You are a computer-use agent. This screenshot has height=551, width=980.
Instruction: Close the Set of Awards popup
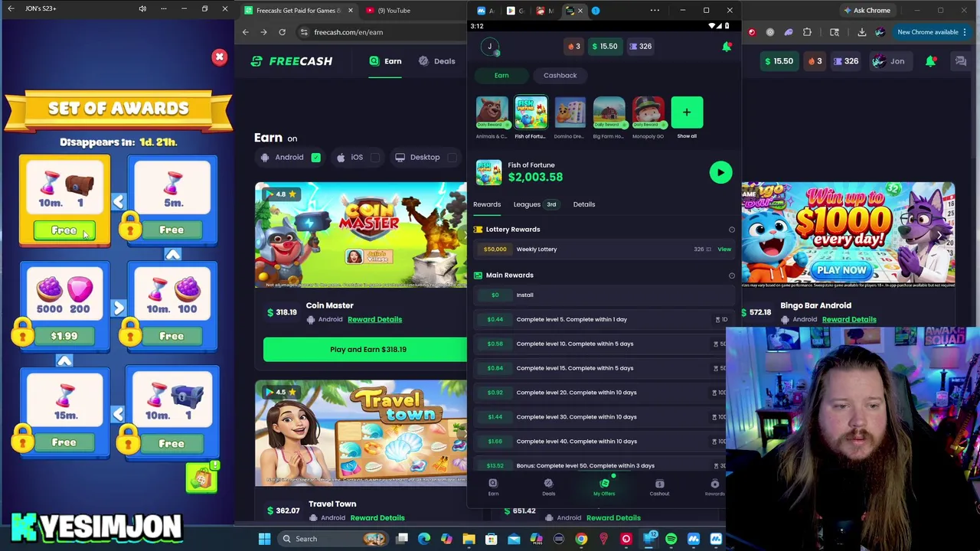(220, 57)
